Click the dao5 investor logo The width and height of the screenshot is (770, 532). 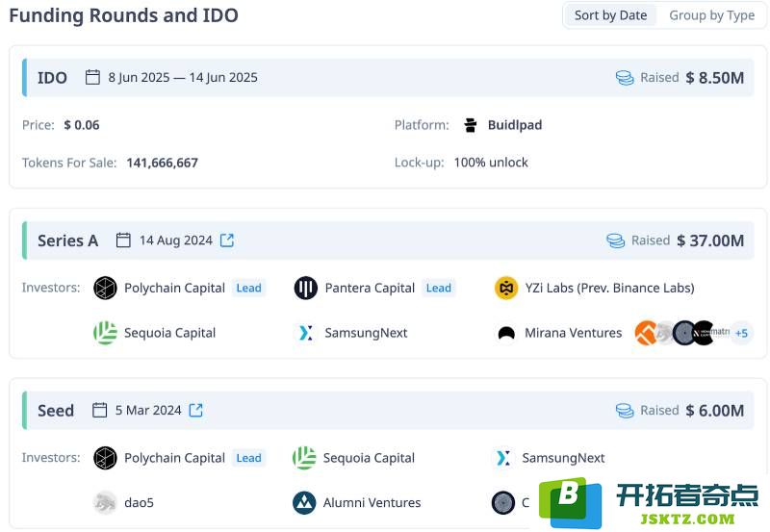pos(105,502)
